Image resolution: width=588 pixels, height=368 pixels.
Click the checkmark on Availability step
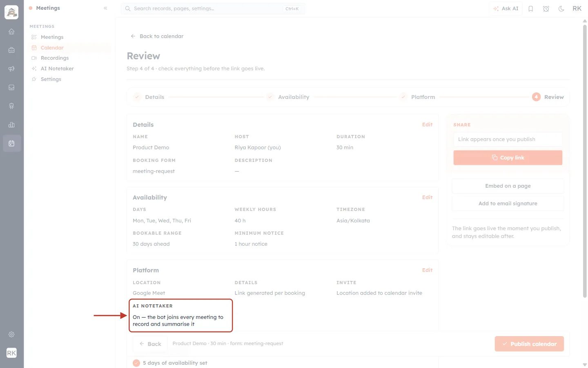coord(270,97)
